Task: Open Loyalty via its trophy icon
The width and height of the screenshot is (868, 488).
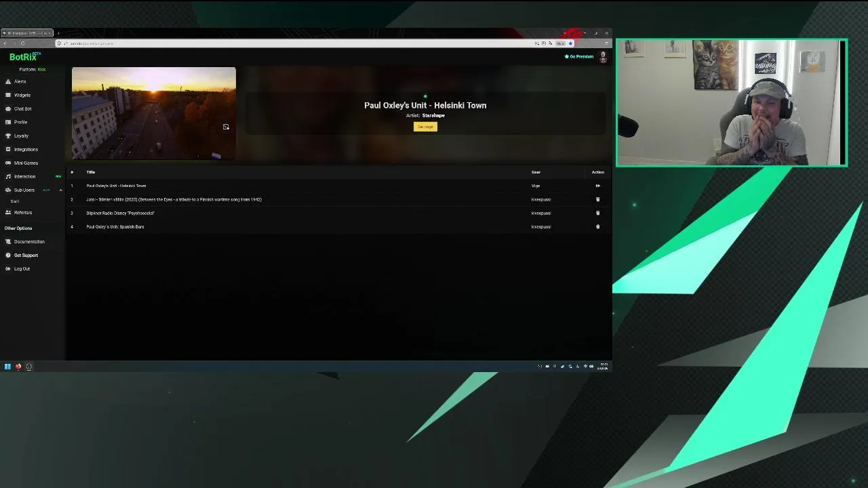Action: click(x=8, y=136)
